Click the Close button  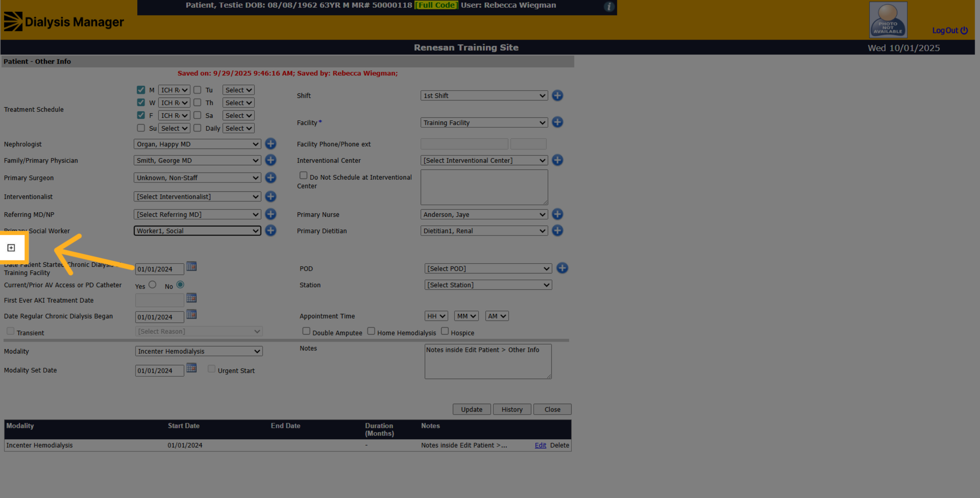tap(552, 409)
